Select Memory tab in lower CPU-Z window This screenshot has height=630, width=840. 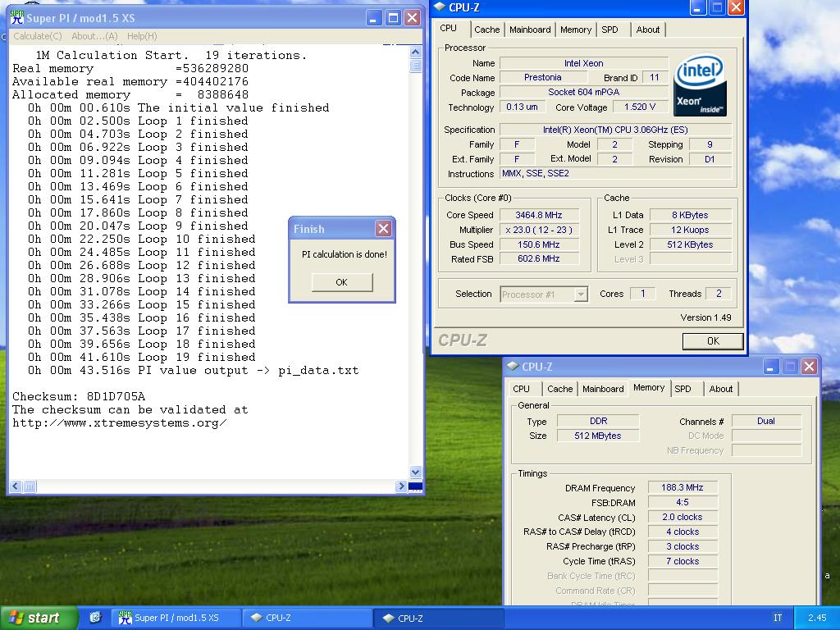[x=649, y=388]
